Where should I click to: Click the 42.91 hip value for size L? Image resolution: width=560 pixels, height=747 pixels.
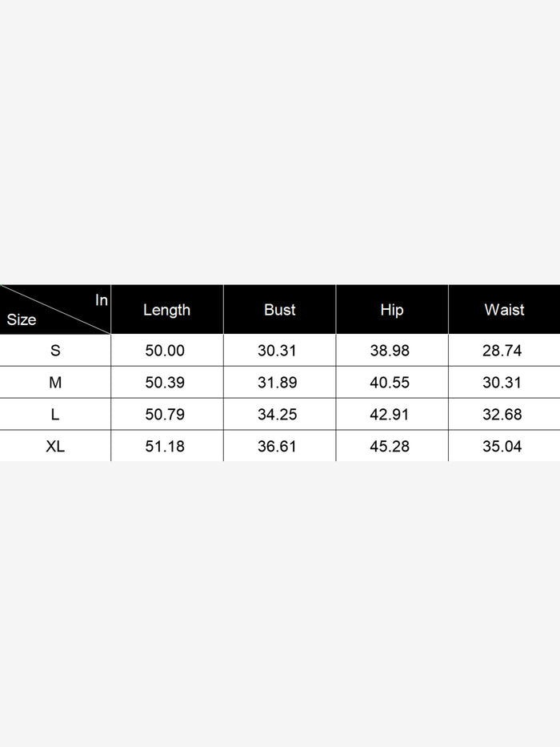pos(390,415)
